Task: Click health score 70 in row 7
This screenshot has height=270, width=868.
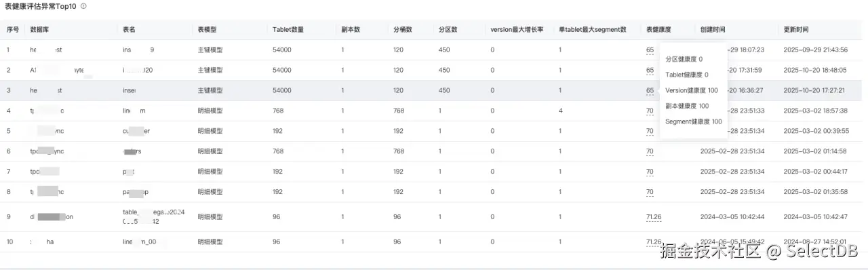Action: click(650, 172)
